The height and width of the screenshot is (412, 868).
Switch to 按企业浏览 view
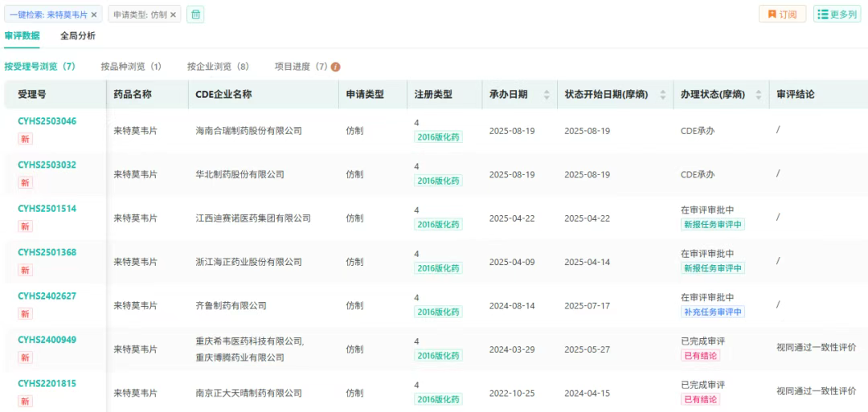pyautogui.click(x=218, y=67)
